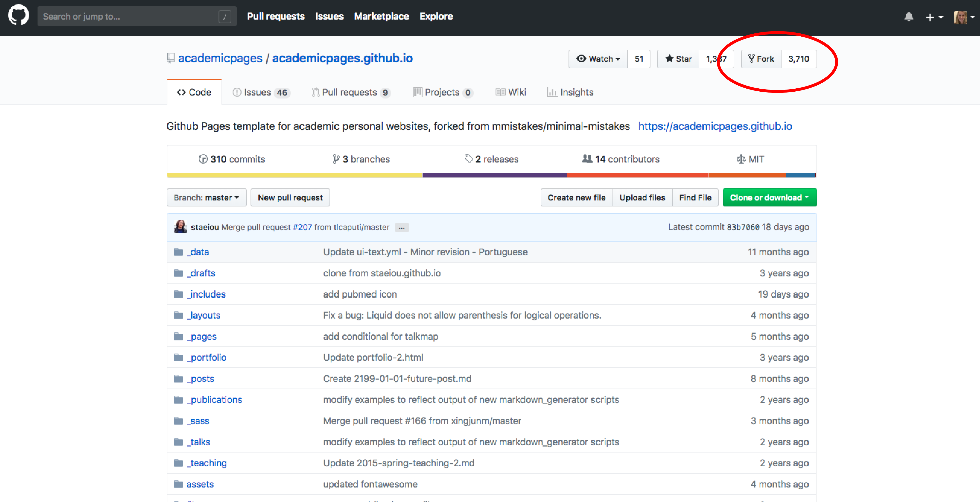View the 3 branches list

tap(361, 159)
